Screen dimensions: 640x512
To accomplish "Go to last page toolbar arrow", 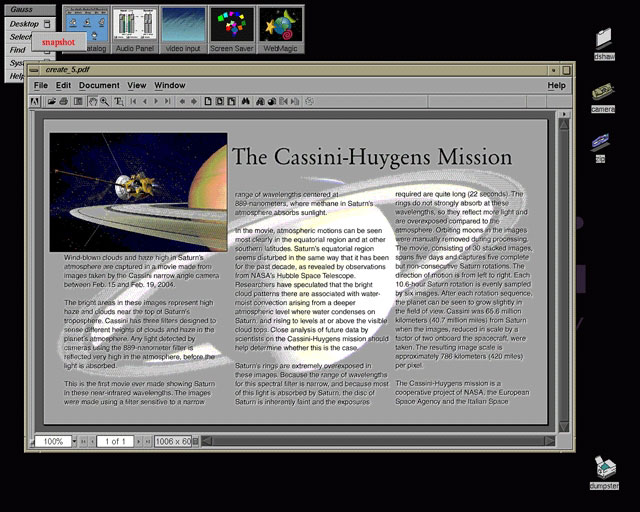I will point(167,101).
